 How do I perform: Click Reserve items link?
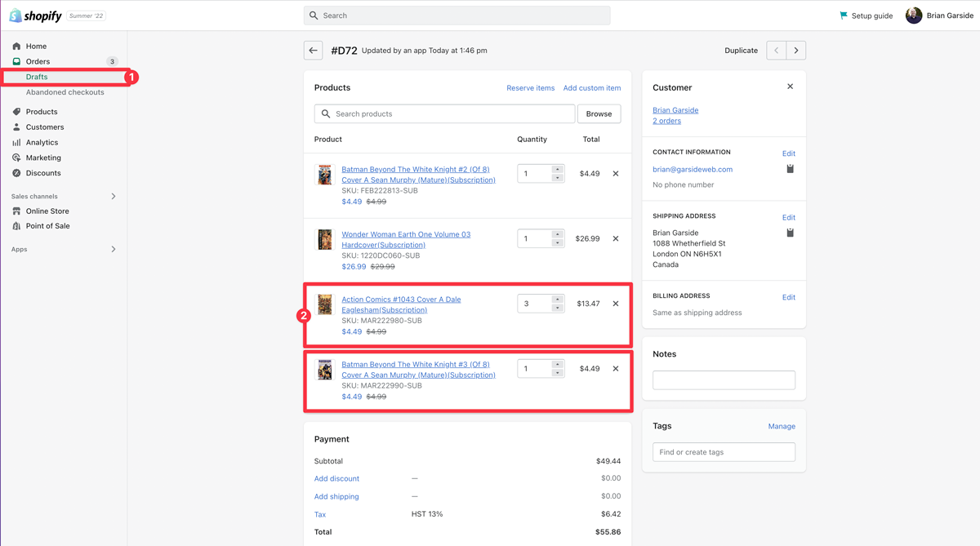coord(530,88)
